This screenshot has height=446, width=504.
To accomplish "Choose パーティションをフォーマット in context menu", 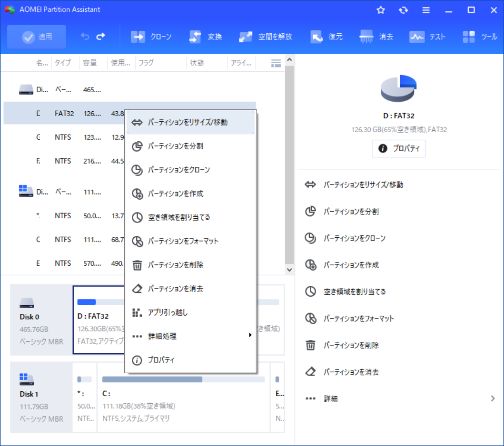I will (x=191, y=241).
